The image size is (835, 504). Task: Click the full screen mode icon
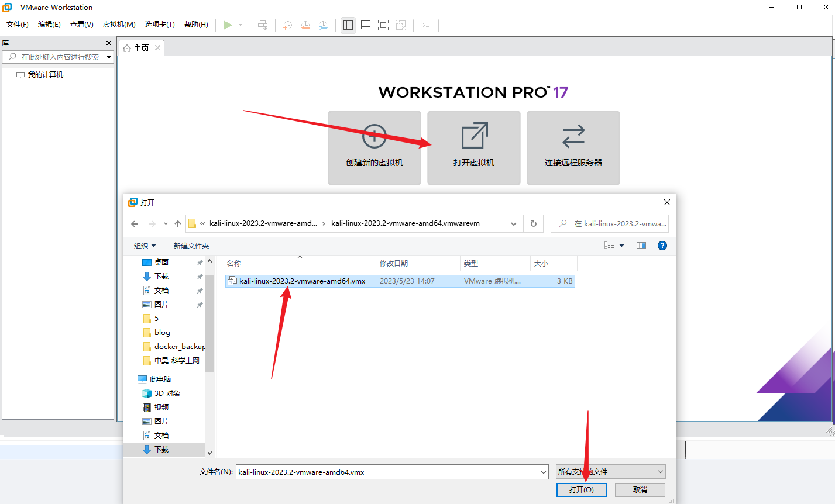pyautogui.click(x=383, y=25)
